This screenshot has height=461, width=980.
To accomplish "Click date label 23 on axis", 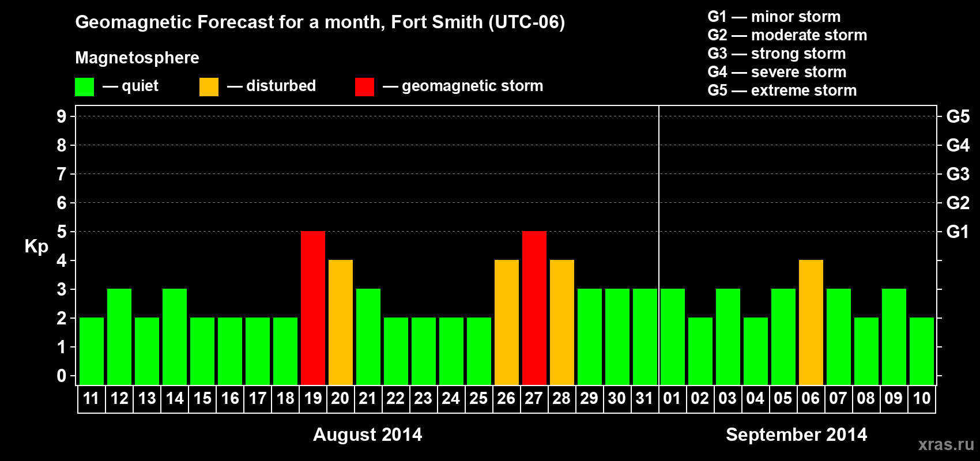I will [x=424, y=398].
